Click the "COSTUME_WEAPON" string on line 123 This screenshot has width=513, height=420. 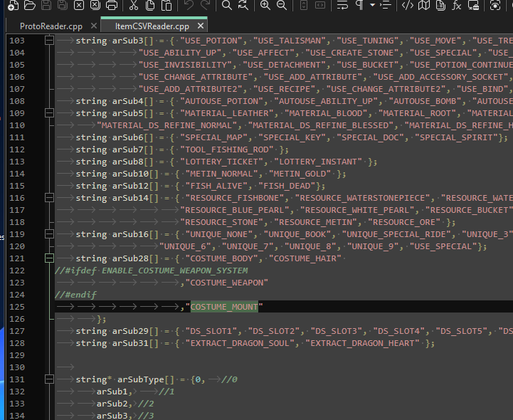tap(227, 283)
